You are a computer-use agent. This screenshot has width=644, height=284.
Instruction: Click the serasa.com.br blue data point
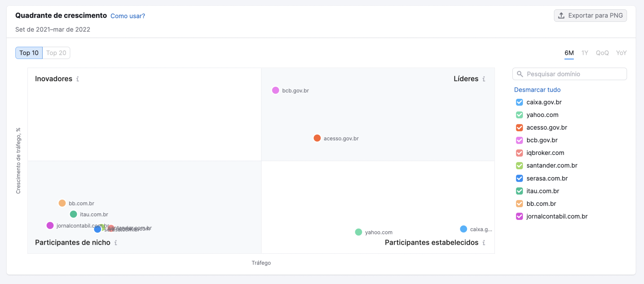(x=98, y=229)
